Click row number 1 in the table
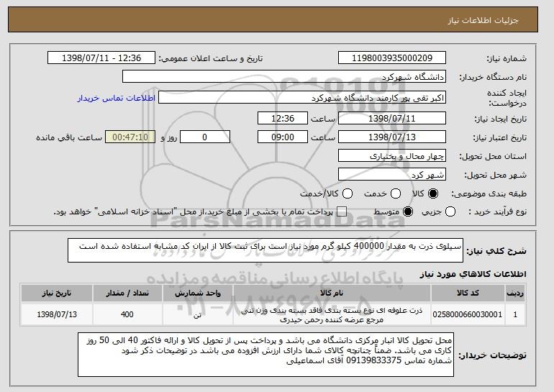Screen dimensions: 554x392 [515, 314]
